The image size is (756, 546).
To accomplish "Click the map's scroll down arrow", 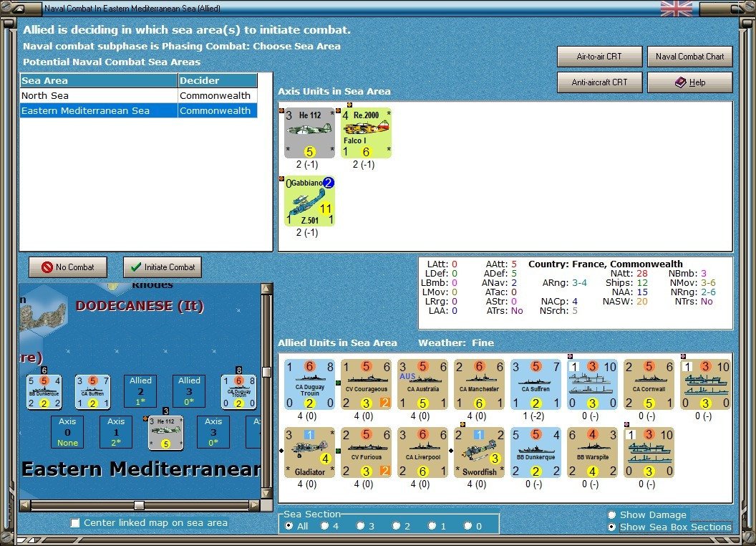I will pos(266,494).
